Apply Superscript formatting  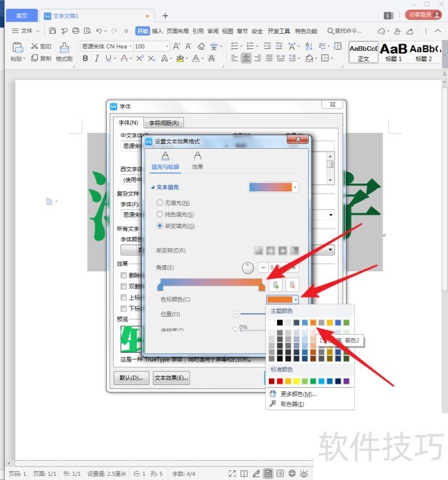pyautogui.click(x=140, y=58)
